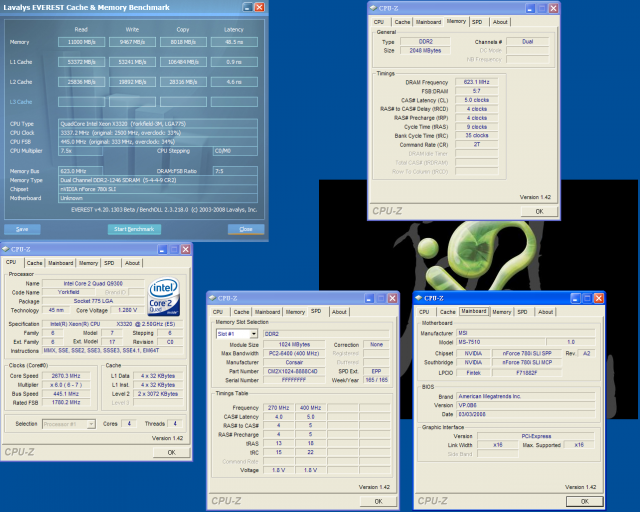Image resolution: width=640 pixels, height=512 pixels.
Task: Minimize the CPU-Z Mainboard window
Action: click(x=576, y=298)
